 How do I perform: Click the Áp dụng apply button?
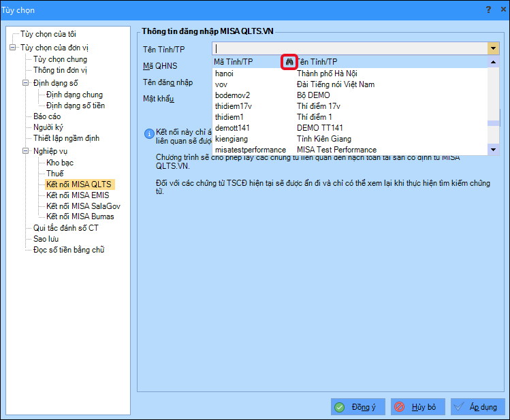[x=477, y=406]
